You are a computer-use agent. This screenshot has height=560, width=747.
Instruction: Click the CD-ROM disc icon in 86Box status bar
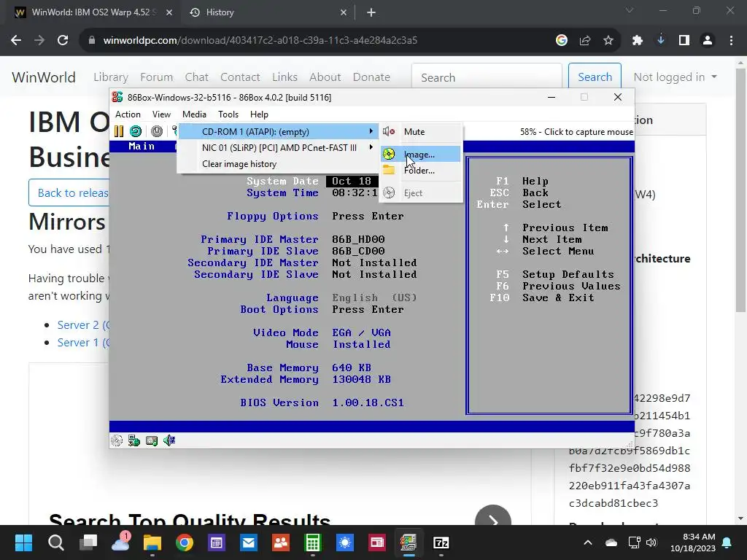pos(116,440)
